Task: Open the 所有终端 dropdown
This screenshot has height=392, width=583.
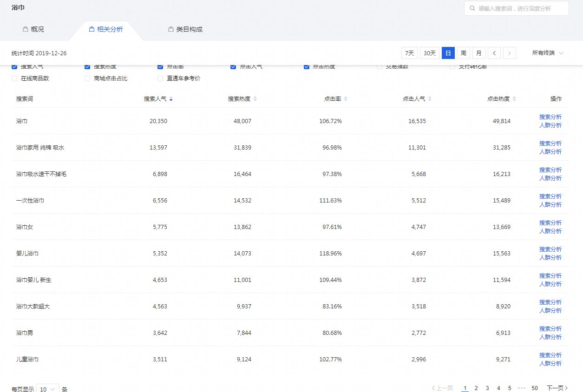Action: tap(548, 53)
